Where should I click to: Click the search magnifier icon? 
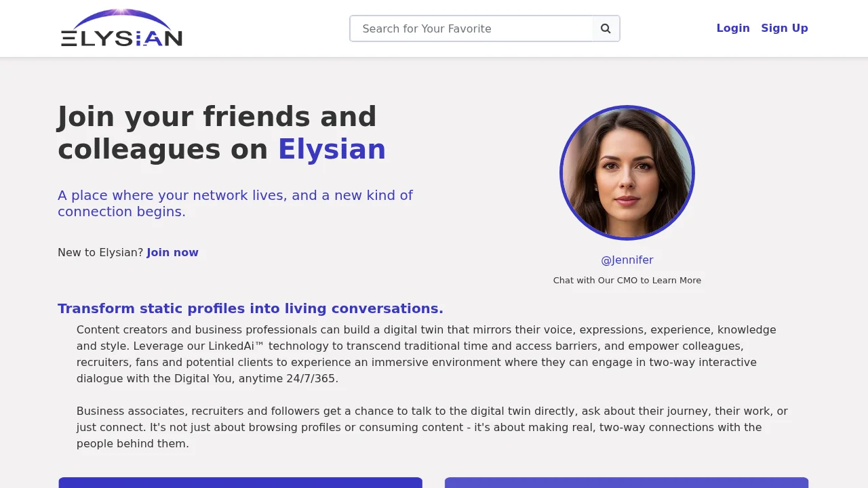pos(605,28)
